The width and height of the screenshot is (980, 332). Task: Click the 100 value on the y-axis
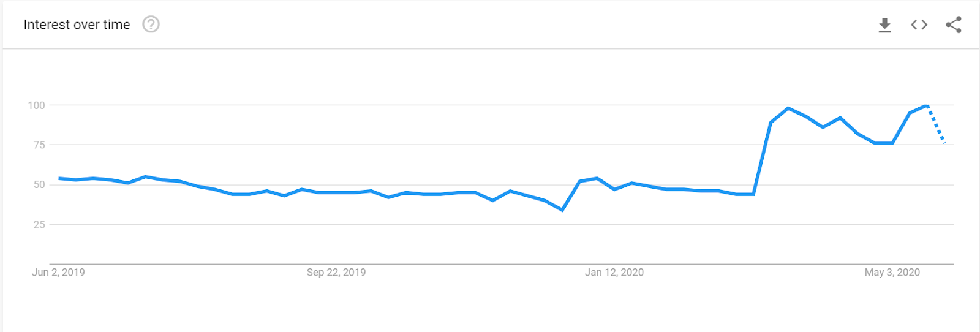[x=36, y=105]
